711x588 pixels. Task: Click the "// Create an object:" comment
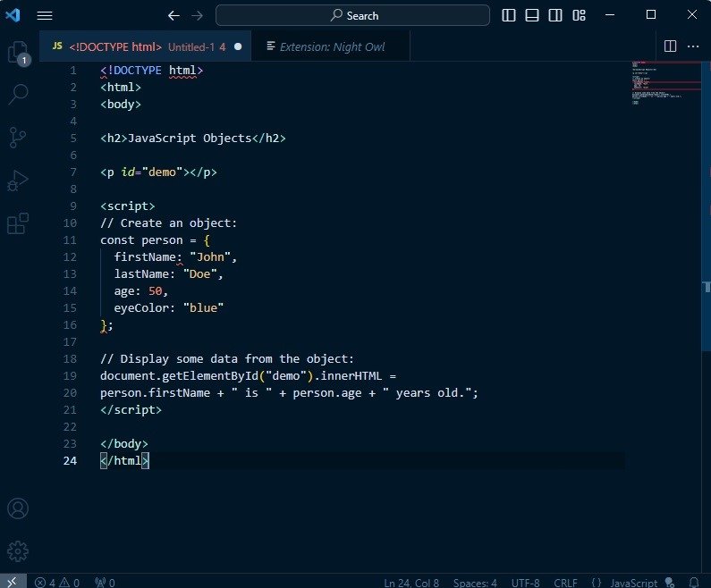[x=169, y=223]
